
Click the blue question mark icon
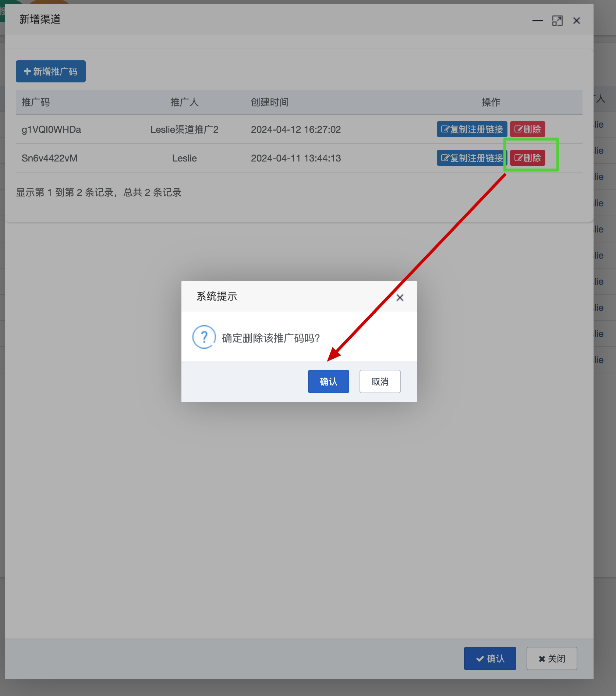(x=204, y=337)
